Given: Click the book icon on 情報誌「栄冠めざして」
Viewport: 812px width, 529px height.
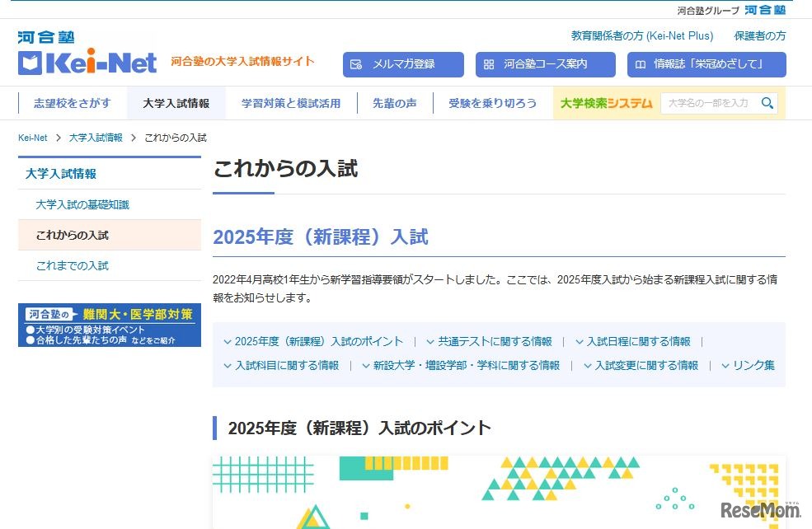Looking at the screenshot, I should pyautogui.click(x=641, y=63).
